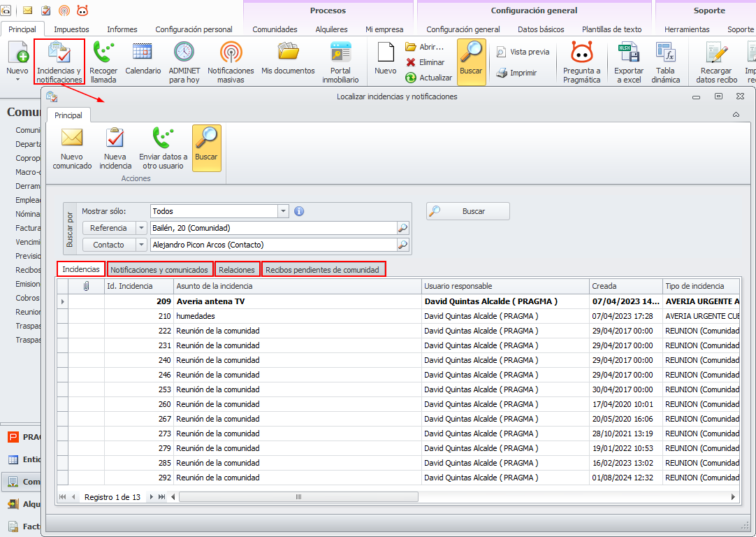Expand the Mostrar sólo dropdown

[x=283, y=211]
